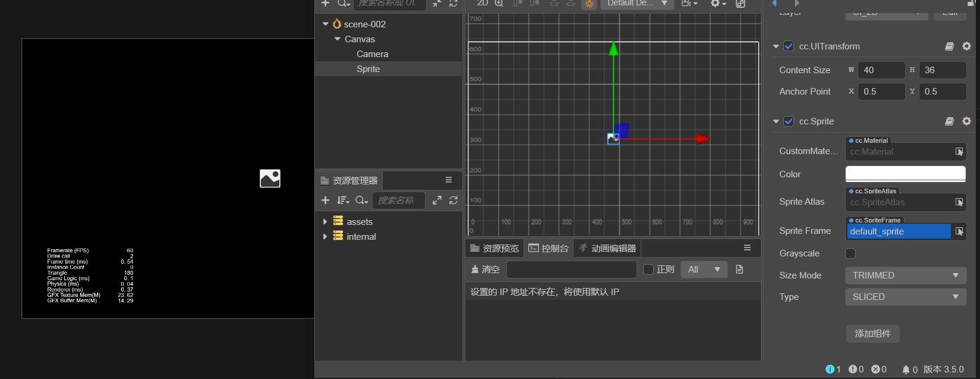Switch to the 资源预览 tab

pos(494,248)
